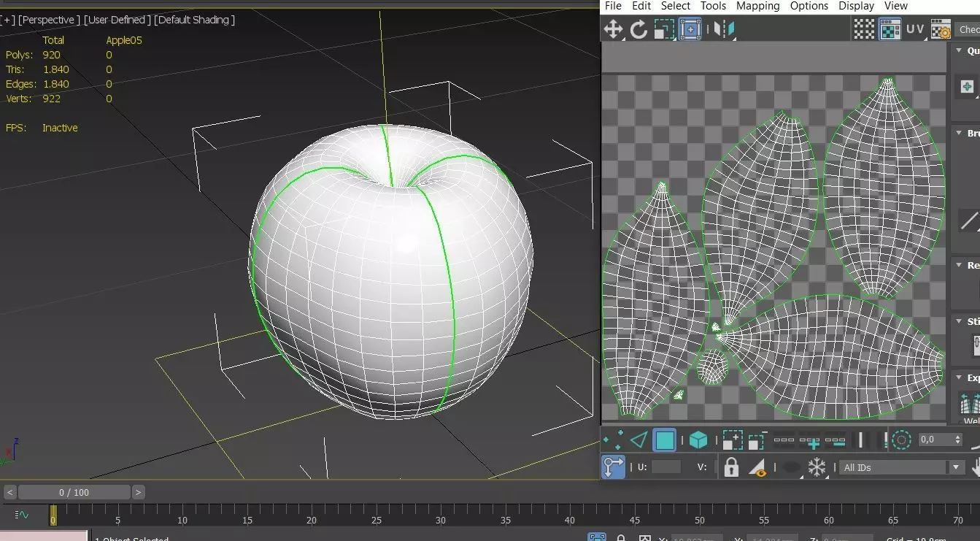Click the Ring selection icon
Image resolution: width=980 pixels, height=541 pixels.
pyautogui.click(x=861, y=440)
